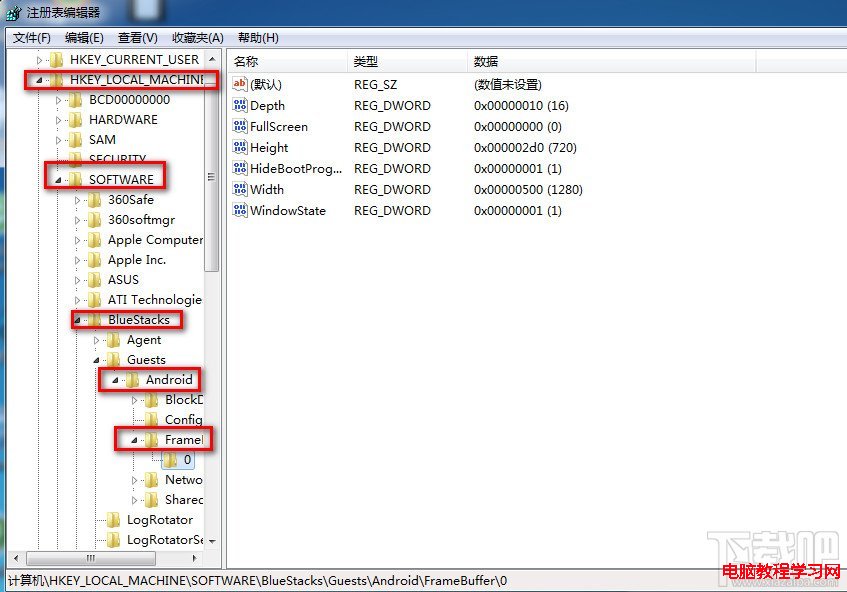Click the registry editor title bar icon
Viewport: 847px width, 592px height.
[13, 12]
